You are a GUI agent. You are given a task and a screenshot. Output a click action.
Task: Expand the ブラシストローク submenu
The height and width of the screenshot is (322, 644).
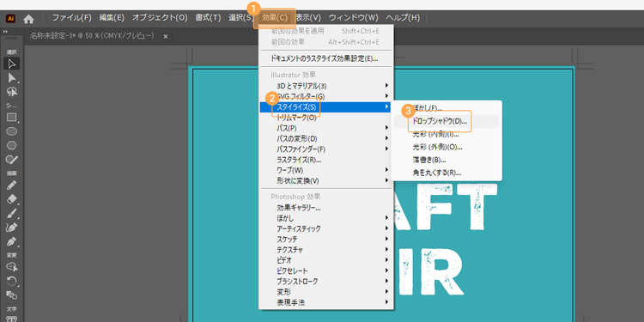[x=326, y=282]
